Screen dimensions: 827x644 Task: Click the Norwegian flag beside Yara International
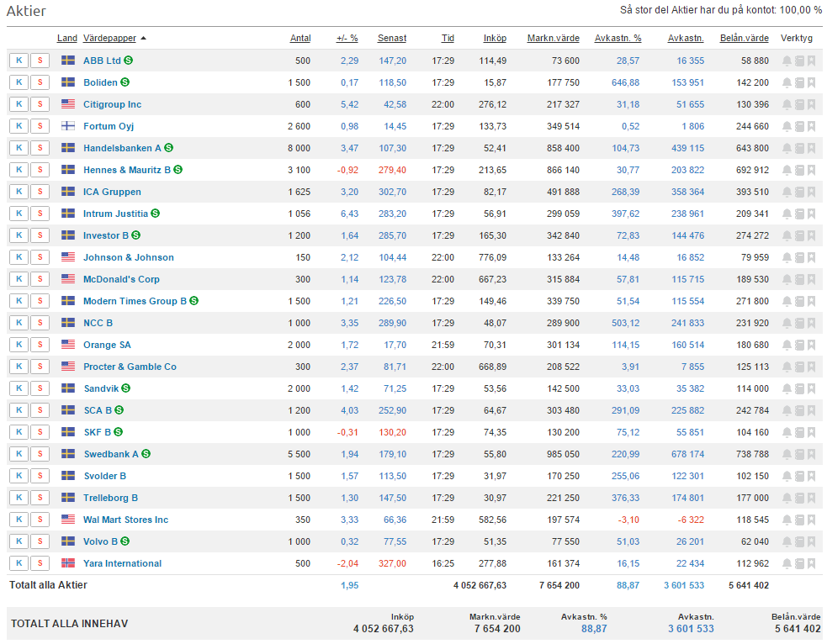[68, 563]
